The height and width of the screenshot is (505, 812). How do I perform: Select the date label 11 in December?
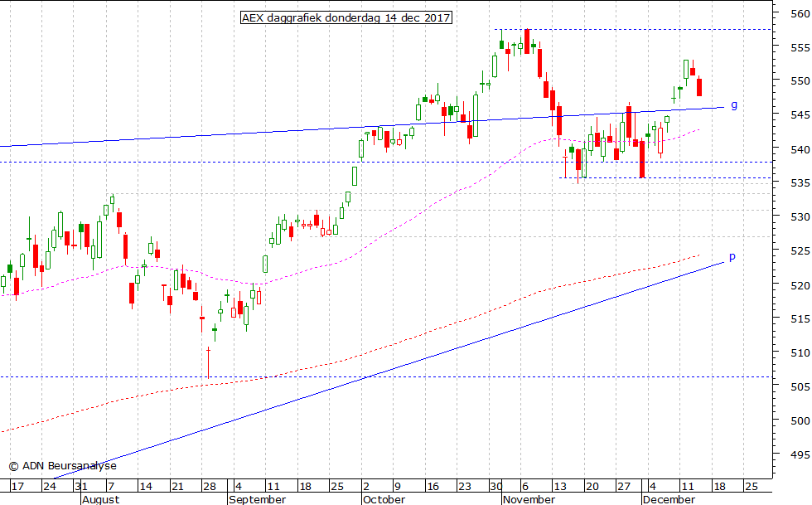pos(687,486)
